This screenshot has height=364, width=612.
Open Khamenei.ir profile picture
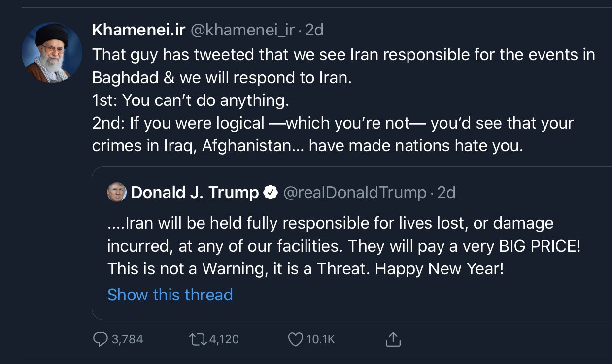point(52,52)
